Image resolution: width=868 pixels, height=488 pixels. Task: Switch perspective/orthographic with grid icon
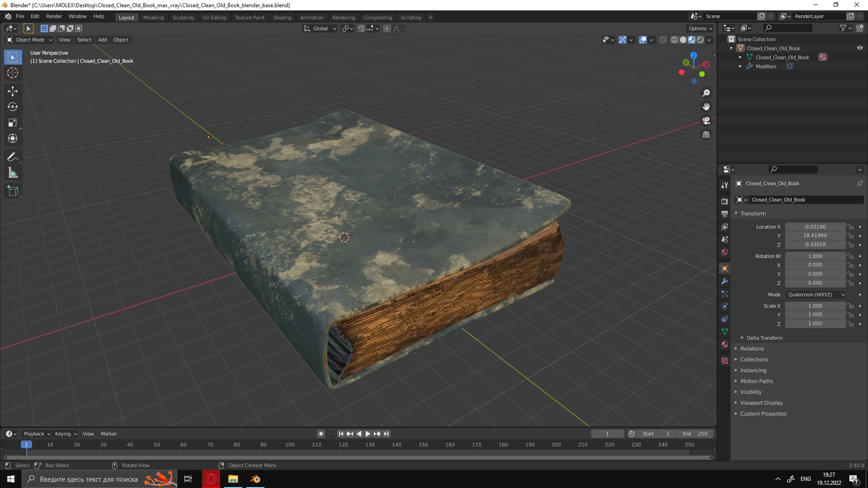(x=706, y=135)
